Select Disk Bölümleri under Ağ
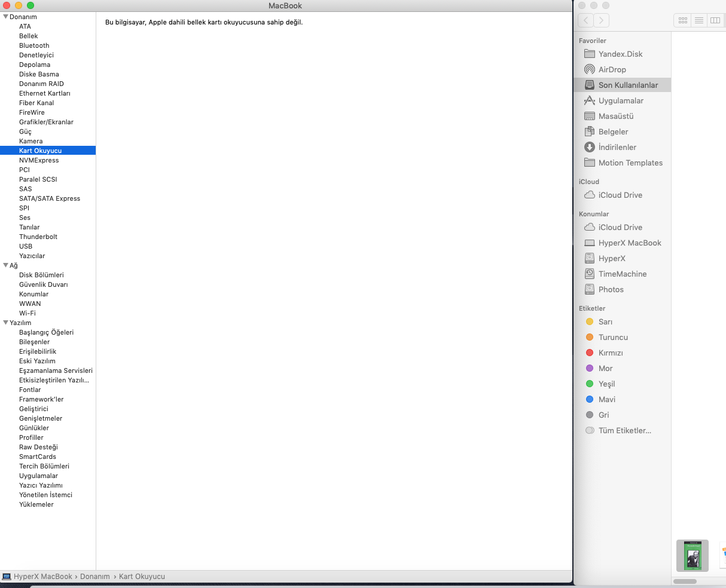Image resolution: width=726 pixels, height=588 pixels. coord(41,275)
